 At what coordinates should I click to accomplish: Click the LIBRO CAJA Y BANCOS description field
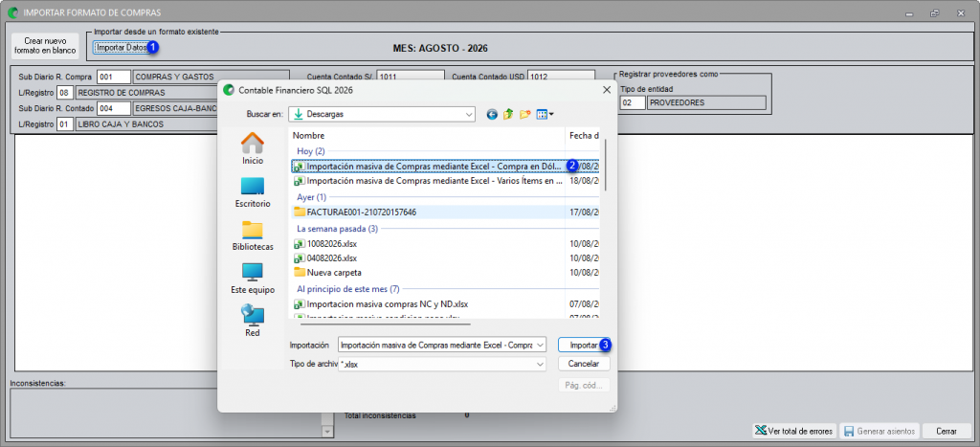pyautogui.click(x=146, y=124)
